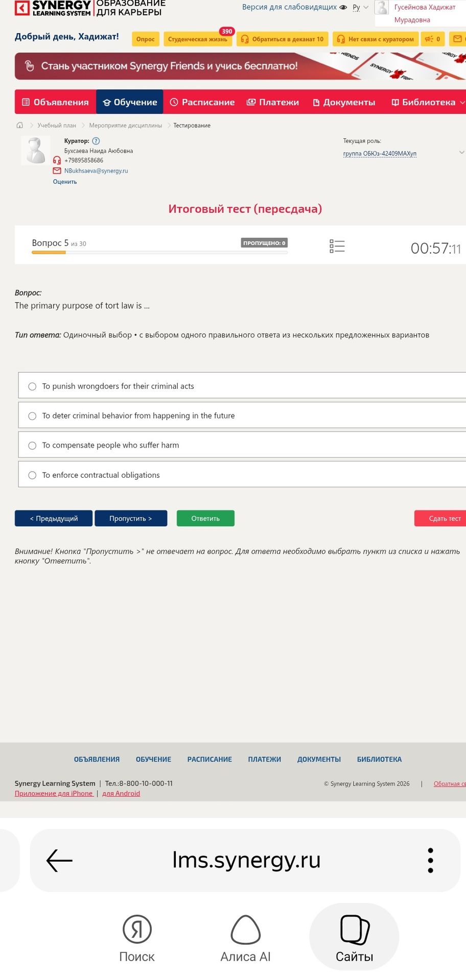Tap the browser back arrow

point(59,860)
